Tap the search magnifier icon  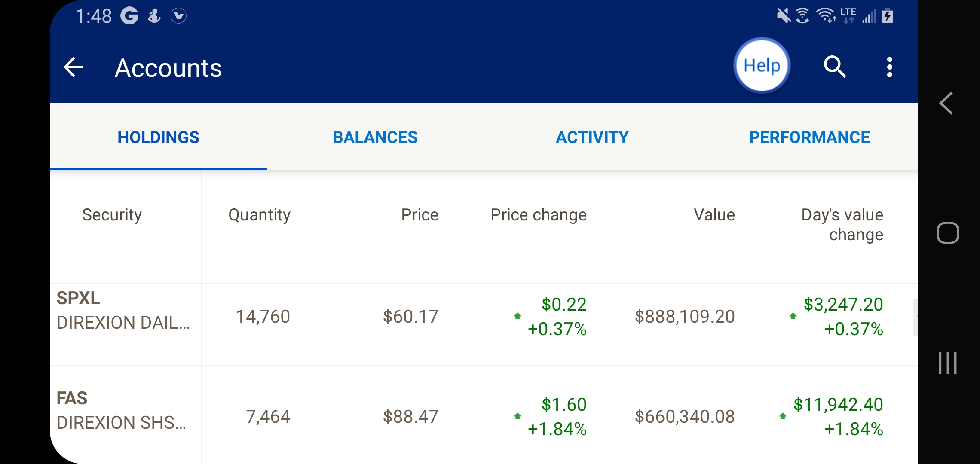[835, 67]
